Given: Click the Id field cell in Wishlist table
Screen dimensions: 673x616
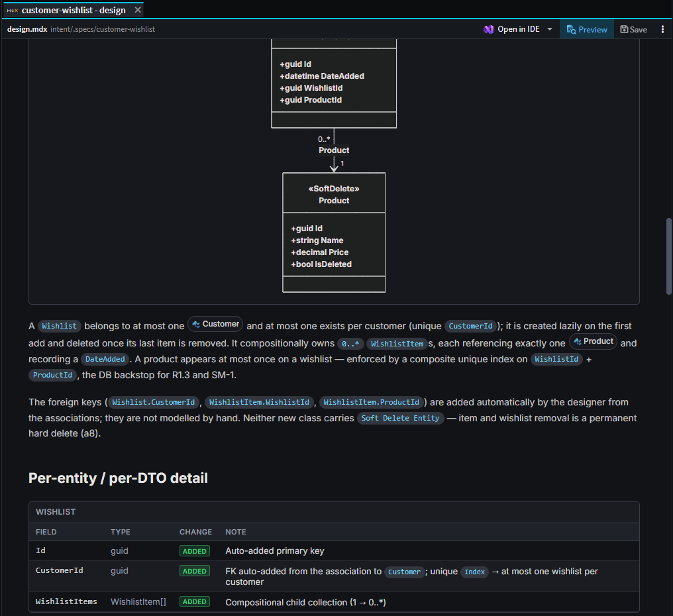Looking at the screenshot, I should point(41,550).
